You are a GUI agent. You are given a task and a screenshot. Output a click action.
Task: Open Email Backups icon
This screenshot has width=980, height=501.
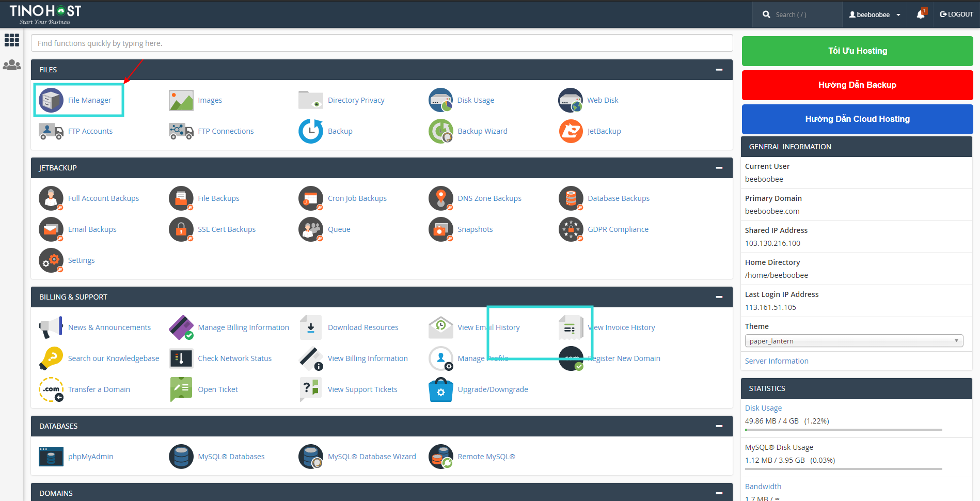click(51, 229)
